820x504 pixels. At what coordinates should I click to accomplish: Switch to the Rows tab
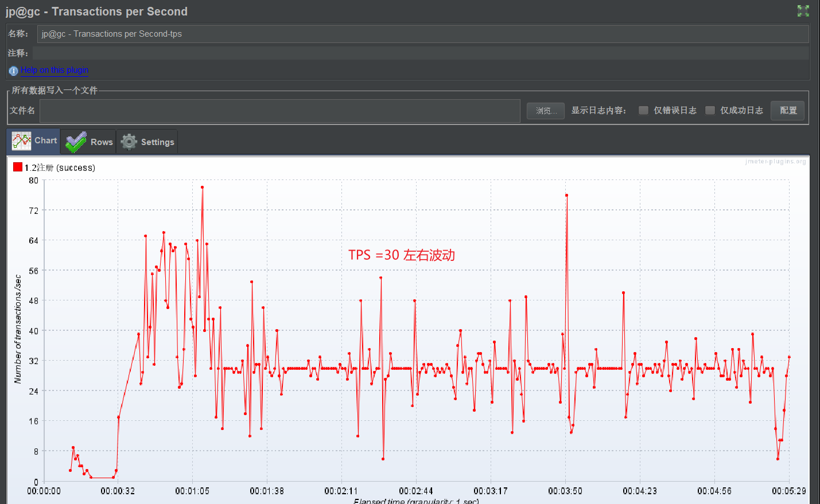pyautogui.click(x=88, y=142)
